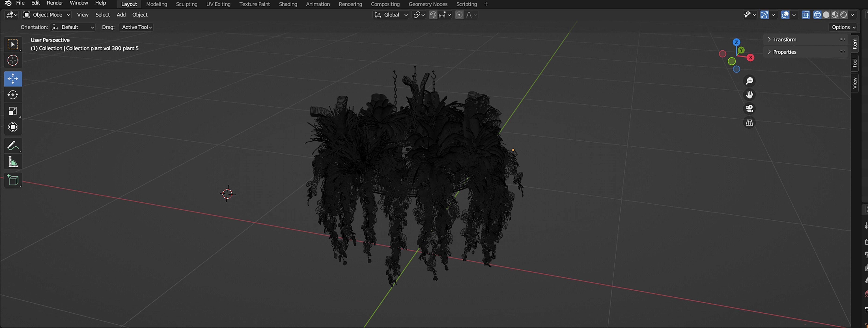This screenshot has width=868, height=328.
Task: Open the Scripting workspace tab
Action: point(466,4)
